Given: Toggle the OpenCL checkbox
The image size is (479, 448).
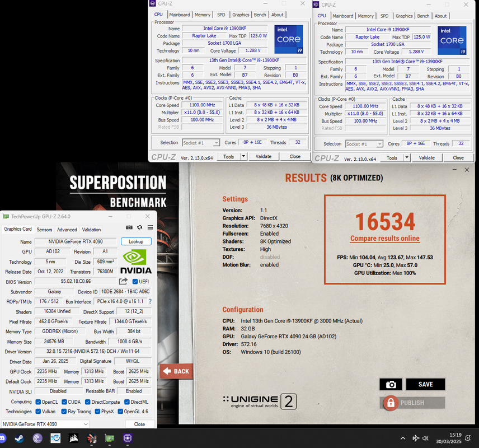Looking at the screenshot, I should (x=38, y=402).
